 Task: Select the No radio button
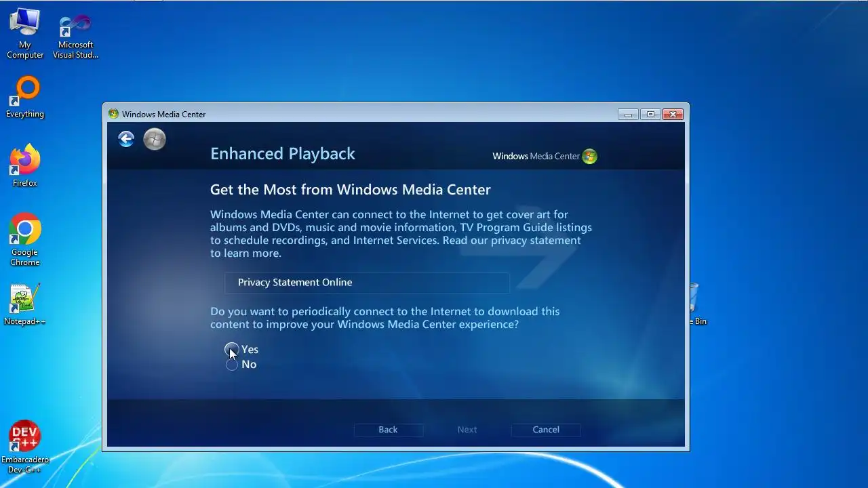pos(232,365)
